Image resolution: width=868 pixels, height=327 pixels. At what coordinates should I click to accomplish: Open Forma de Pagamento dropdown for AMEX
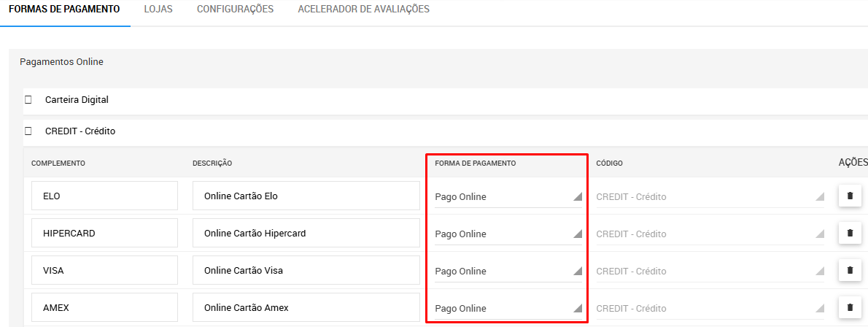(508, 308)
